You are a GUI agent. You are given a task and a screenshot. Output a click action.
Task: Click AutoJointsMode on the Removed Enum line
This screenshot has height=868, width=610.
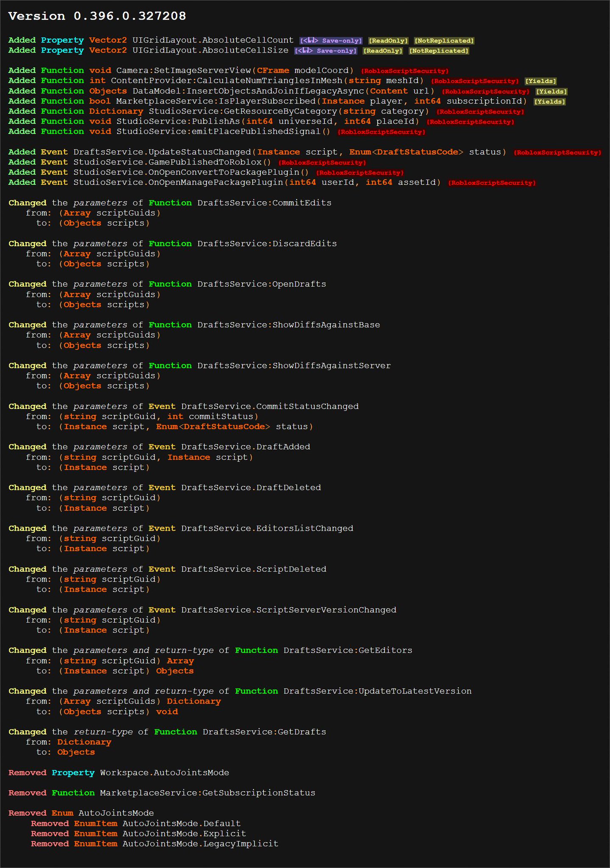(x=116, y=813)
